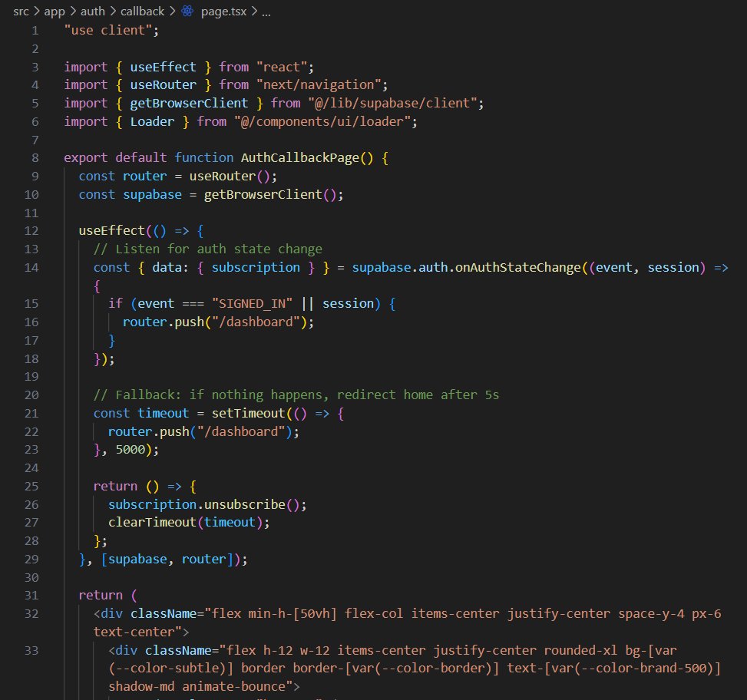
Task: Click the unsubscribe() method call
Action: point(251,505)
